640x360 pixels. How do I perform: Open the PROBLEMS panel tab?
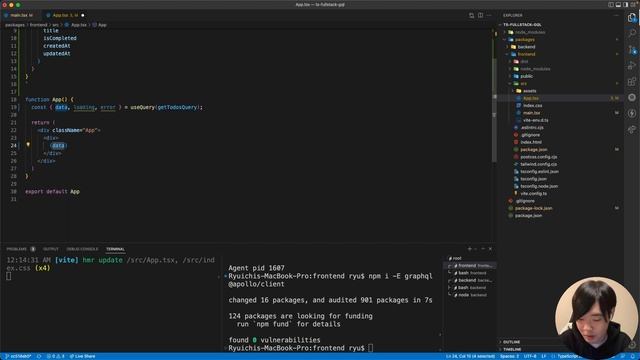click(20, 249)
